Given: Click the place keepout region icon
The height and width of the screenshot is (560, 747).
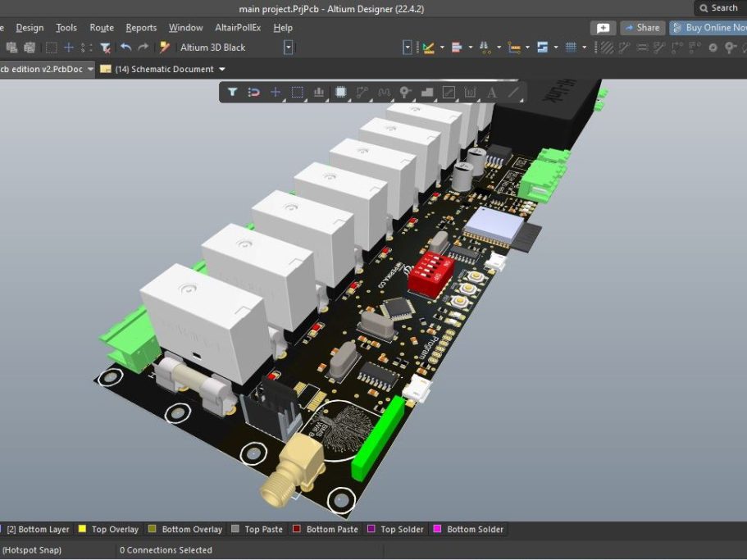Looking at the screenshot, I should tap(449, 93).
